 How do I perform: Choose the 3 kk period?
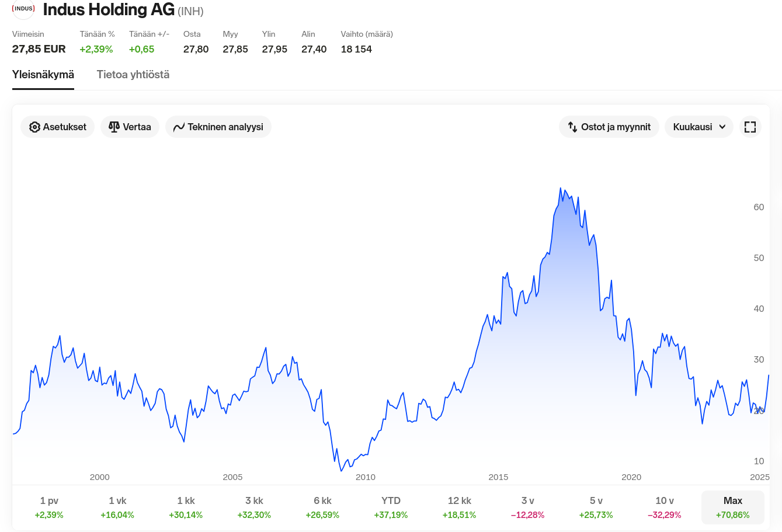254,507
